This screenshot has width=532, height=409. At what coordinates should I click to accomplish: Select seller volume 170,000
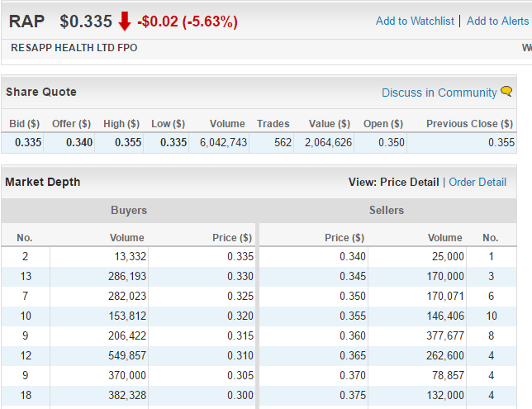point(445,276)
